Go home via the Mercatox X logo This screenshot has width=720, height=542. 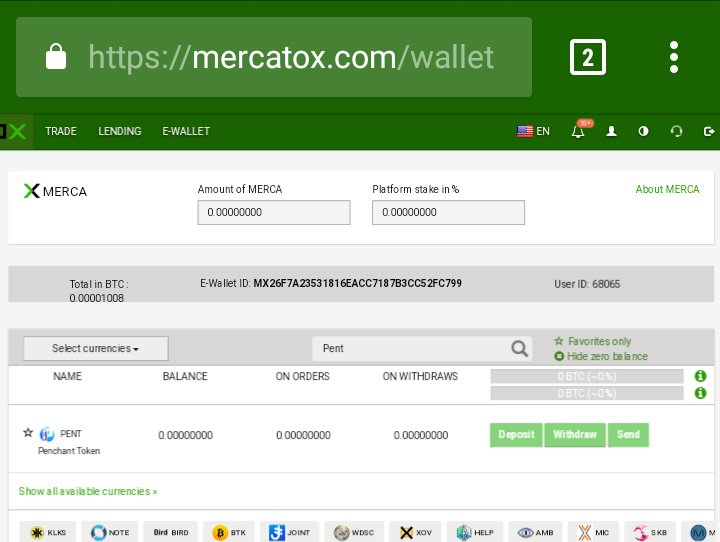point(14,131)
